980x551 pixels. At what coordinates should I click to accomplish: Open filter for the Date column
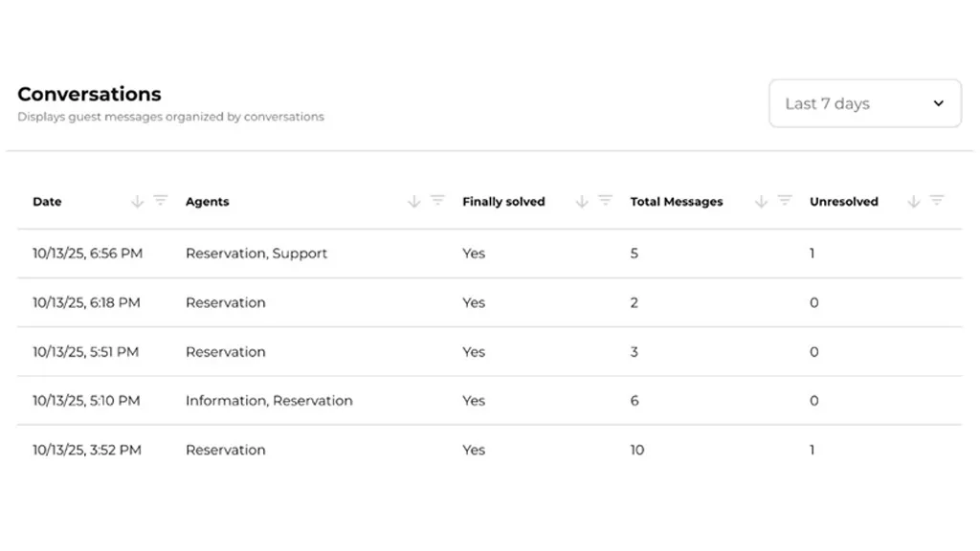(x=161, y=201)
